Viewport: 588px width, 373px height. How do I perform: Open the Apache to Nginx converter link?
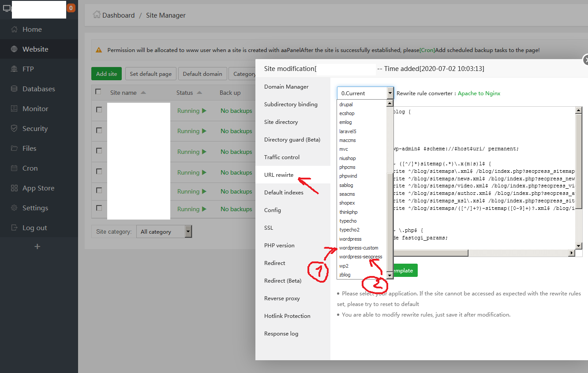pos(479,93)
